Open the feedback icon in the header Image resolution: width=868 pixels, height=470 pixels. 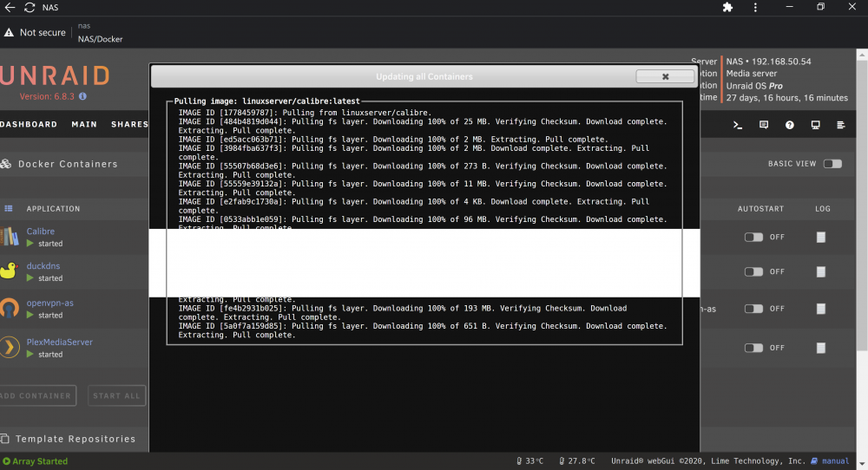click(763, 125)
